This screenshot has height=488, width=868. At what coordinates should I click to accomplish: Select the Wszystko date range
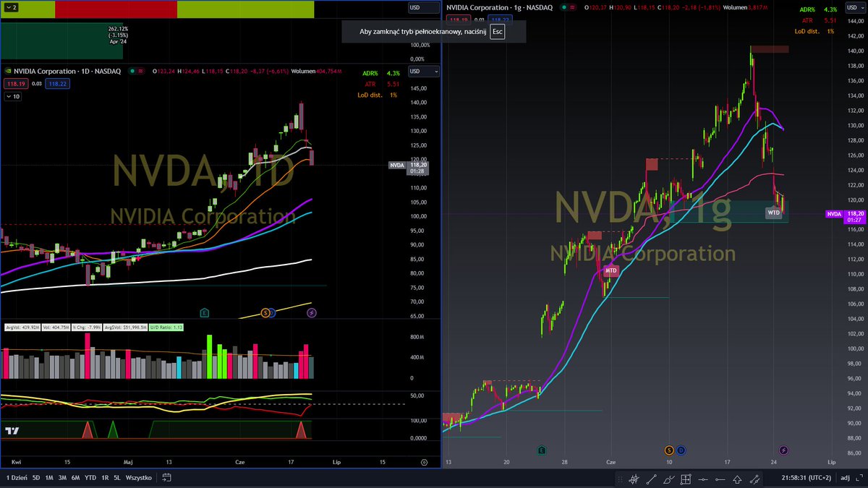(x=139, y=477)
